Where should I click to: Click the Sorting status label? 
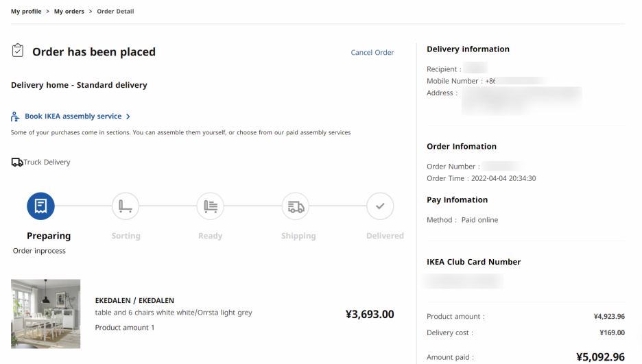point(126,236)
